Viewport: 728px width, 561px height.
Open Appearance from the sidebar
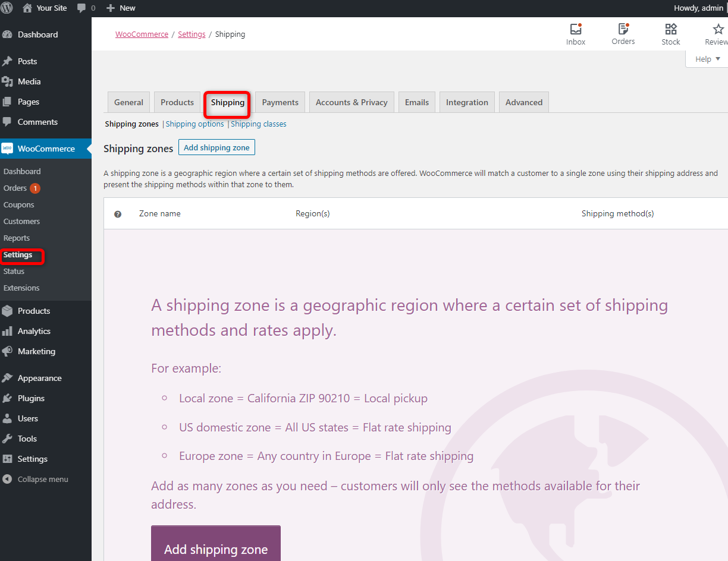coord(39,378)
